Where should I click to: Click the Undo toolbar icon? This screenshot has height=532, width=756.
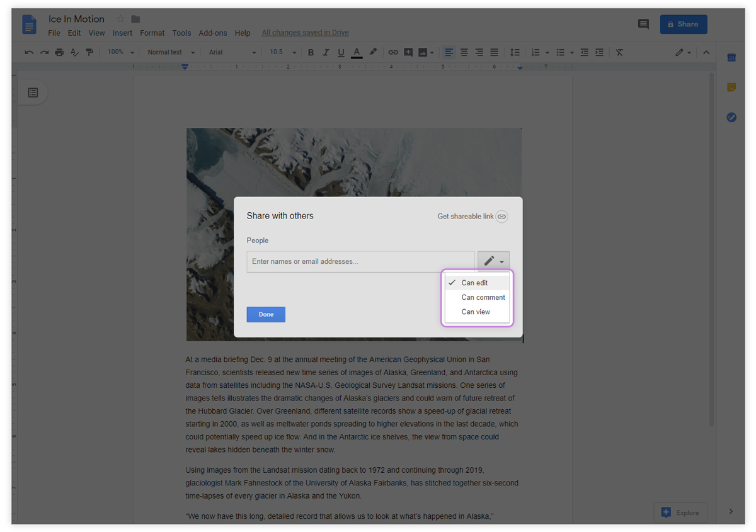[29, 52]
